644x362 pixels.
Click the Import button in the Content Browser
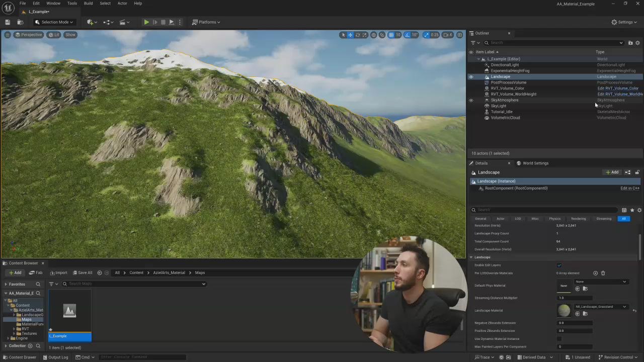[x=58, y=273]
